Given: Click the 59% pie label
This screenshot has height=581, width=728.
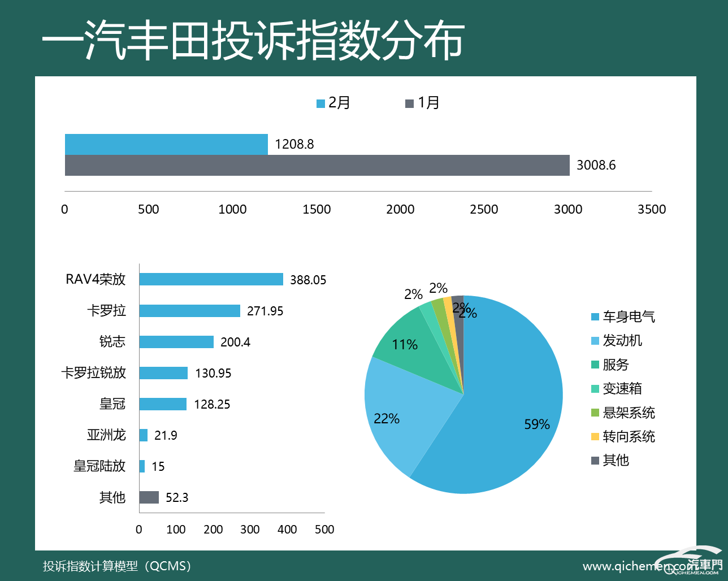Looking at the screenshot, I should click(537, 424).
